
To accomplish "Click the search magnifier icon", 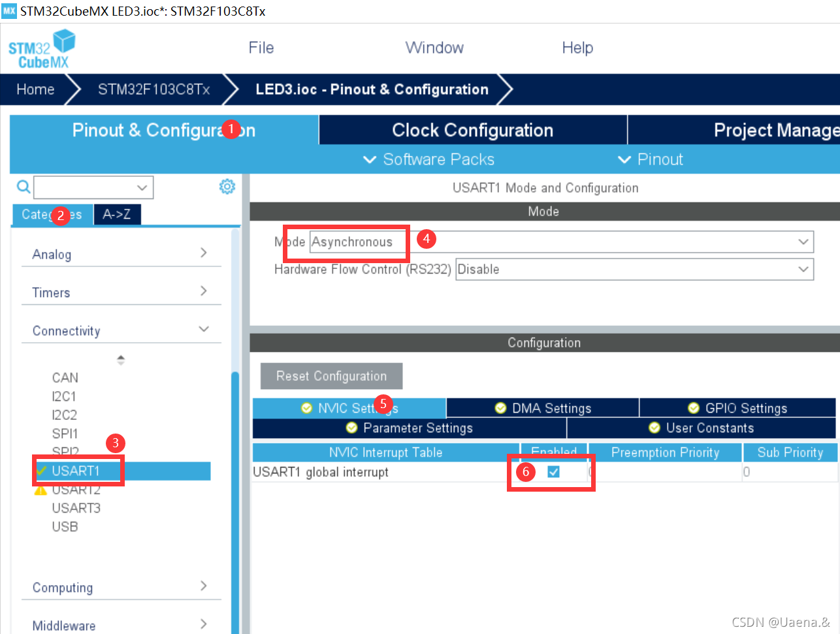I will [x=23, y=187].
